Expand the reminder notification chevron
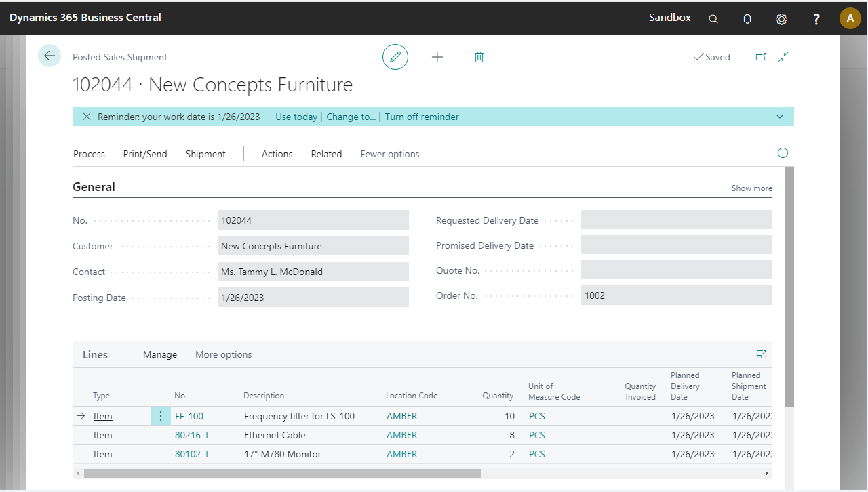868x492 pixels. [x=780, y=117]
